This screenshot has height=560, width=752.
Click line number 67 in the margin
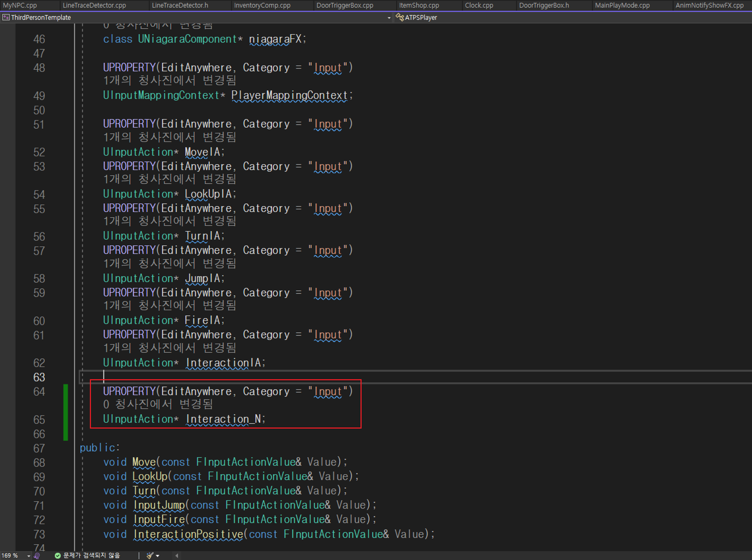click(39, 448)
